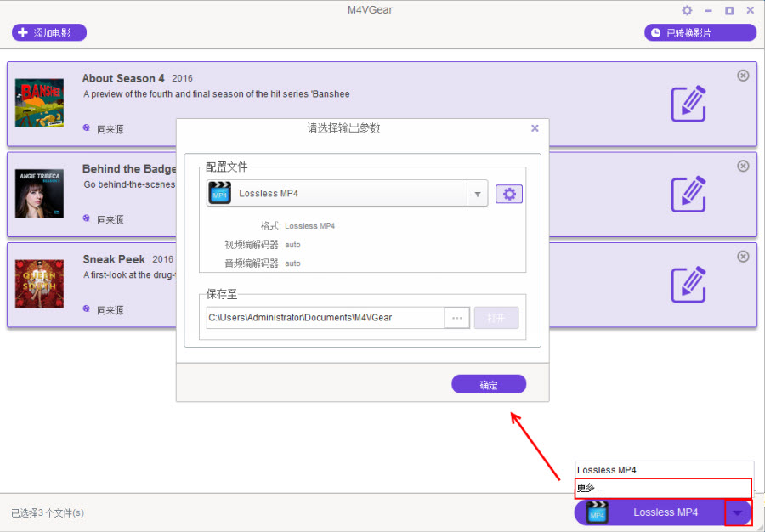
Task: Select the Queen of the South thumbnail
Action: [x=39, y=284]
